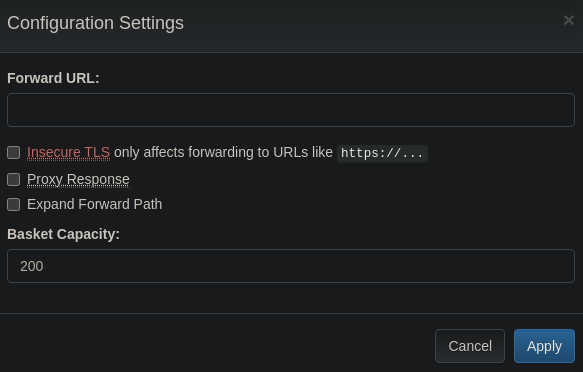
Task: Tick the Proxy Response checkbox
Action: point(14,179)
